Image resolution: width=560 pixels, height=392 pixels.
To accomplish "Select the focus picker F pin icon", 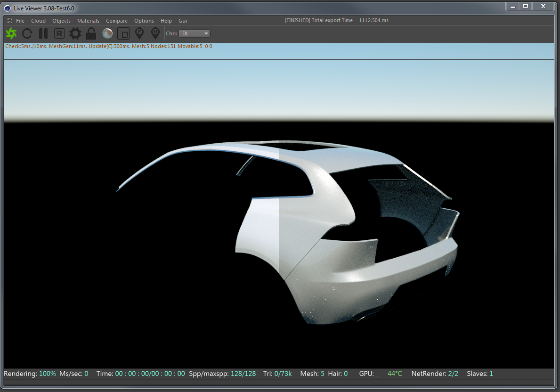I will [139, 33].
